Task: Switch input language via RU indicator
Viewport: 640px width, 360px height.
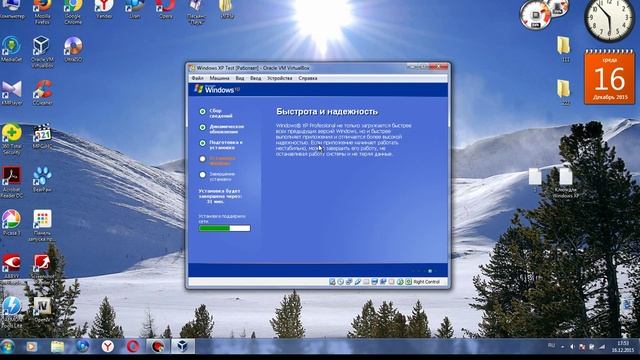Action: pos(552,346)
